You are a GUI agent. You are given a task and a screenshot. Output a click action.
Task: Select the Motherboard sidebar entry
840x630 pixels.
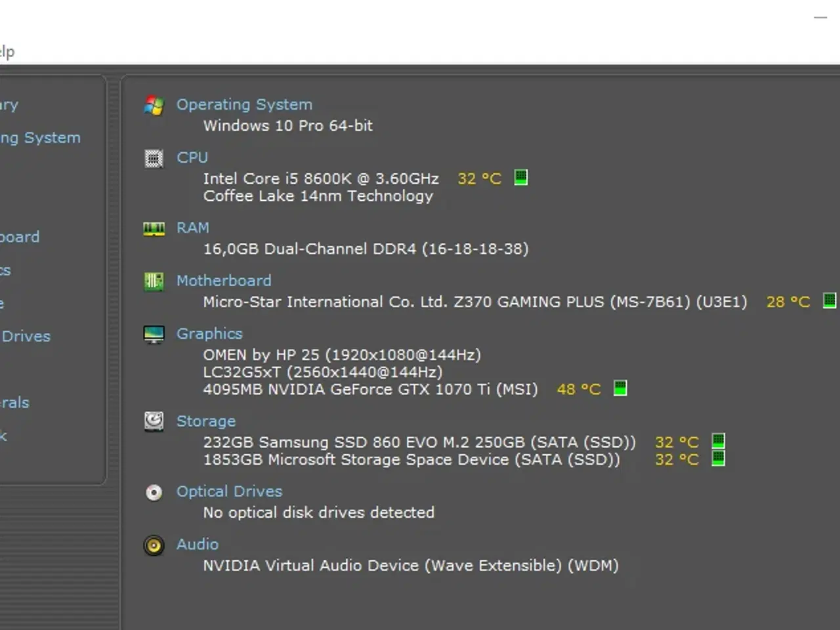20,237
